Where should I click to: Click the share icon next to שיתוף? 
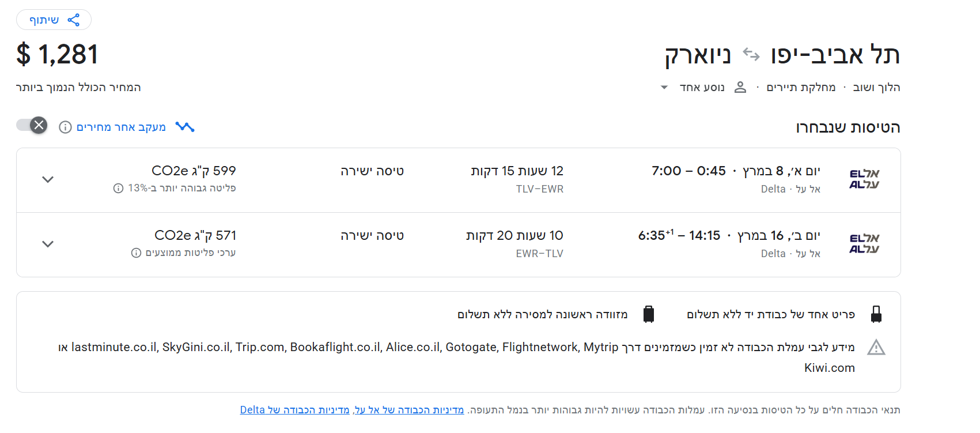click(74, 19)
